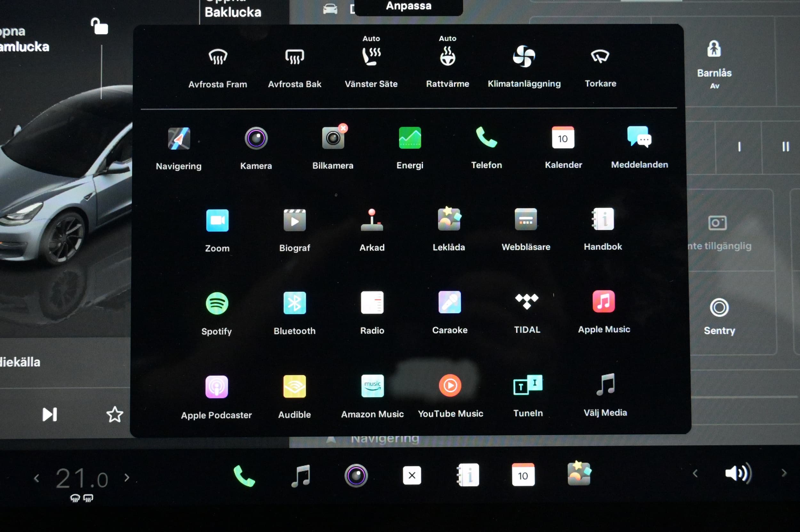Lower volume with left chevron
Screen dimensions: 800x532
(695, 473)
